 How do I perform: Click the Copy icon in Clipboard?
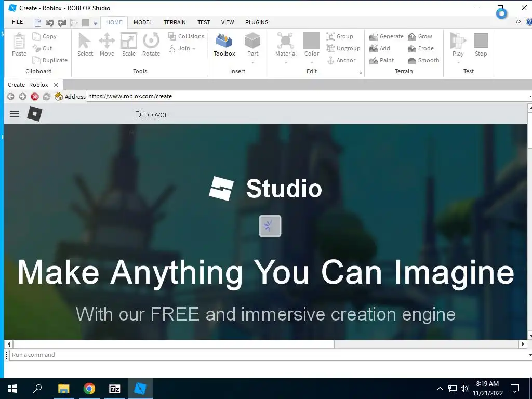36,36
